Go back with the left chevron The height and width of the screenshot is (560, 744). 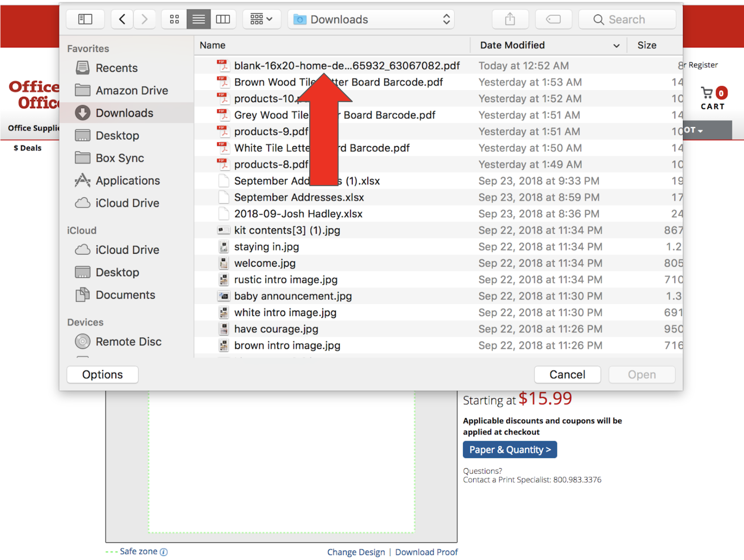pyautogui.click(x=122, y=19)
